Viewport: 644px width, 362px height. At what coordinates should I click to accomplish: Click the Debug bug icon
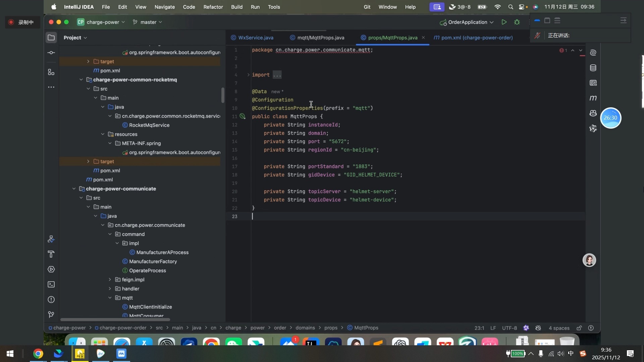[x=517, y=22]
